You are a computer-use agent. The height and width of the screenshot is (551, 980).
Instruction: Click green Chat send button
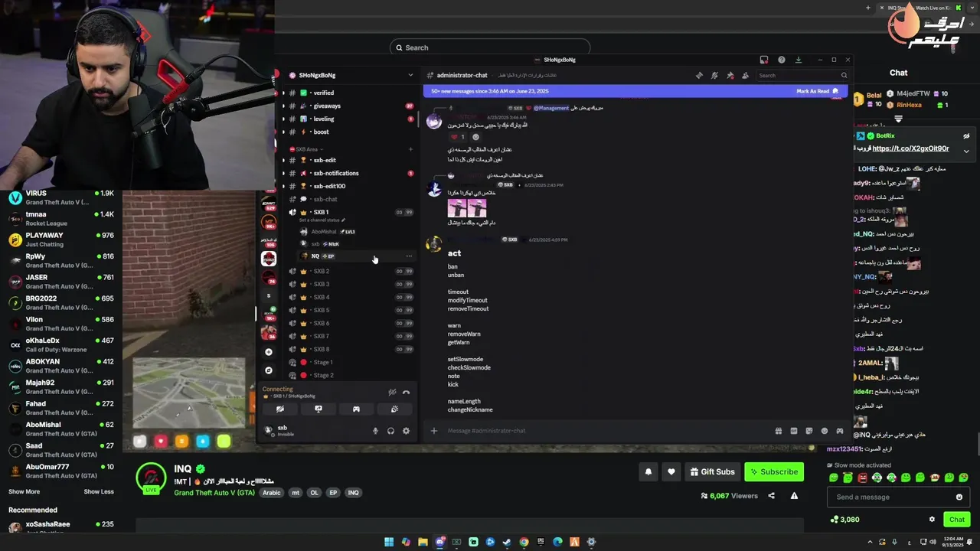[957, 520]
